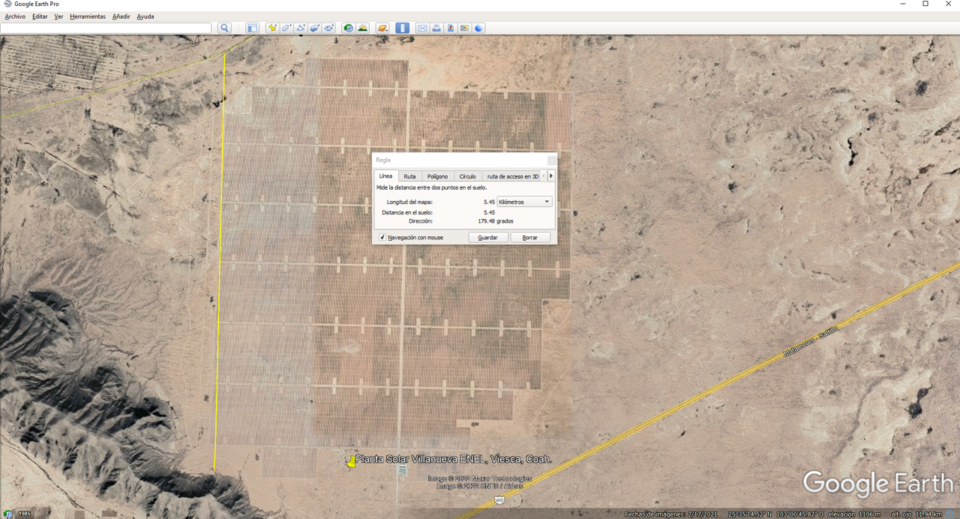This screenshot has width=960, height=519.
Task: Click the ruler tool icon
Action: (x=402, y=28)
